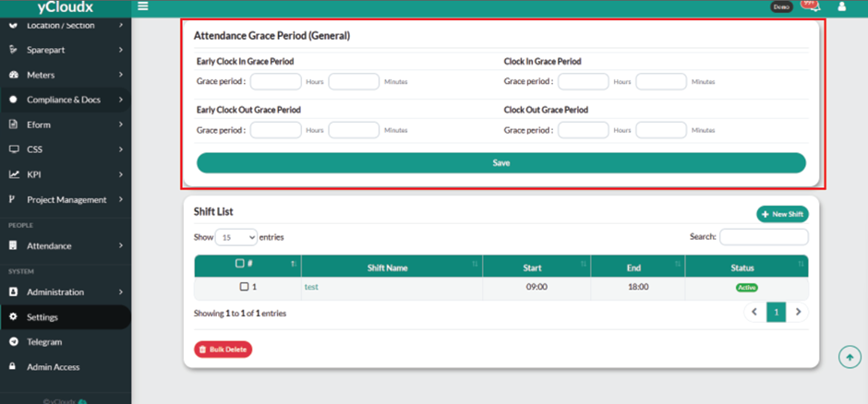Viewport: 868px width, 404px height.
Task: Sort by Start column arrows
Action: [x=583, y=264]
